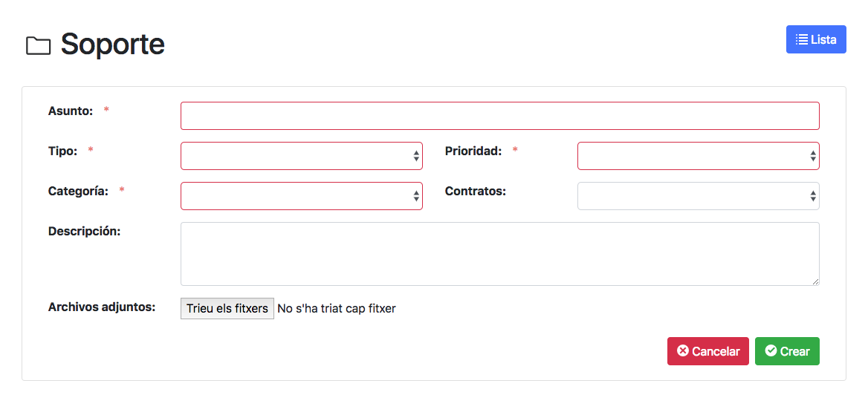868x395 pixels.
Task: Click the Archivos adjuntos label
Action: click(102, 307)
